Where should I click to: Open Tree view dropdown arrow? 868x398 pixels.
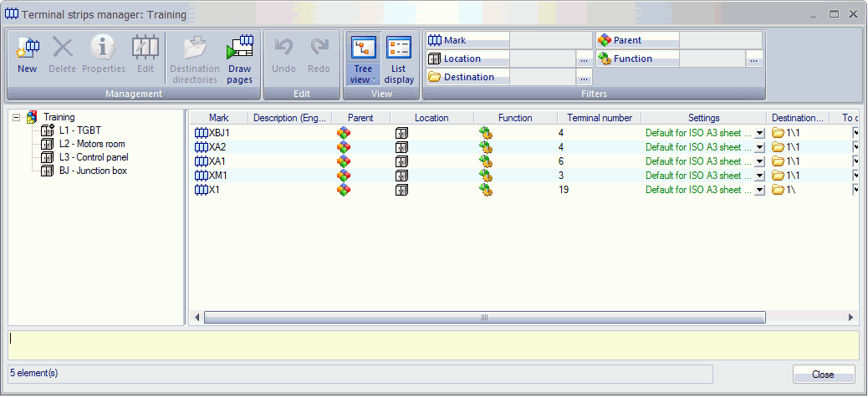[x=373, y=80]
